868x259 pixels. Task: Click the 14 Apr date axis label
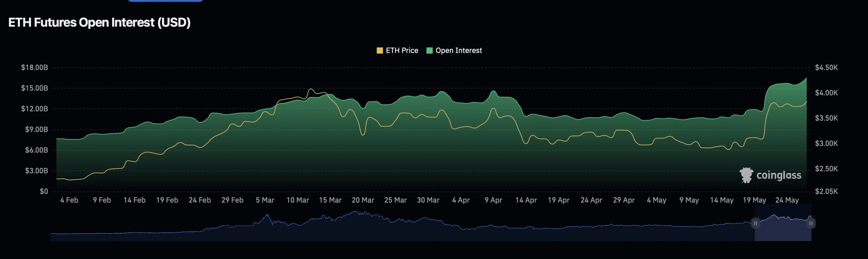click(x=526, y=200)
